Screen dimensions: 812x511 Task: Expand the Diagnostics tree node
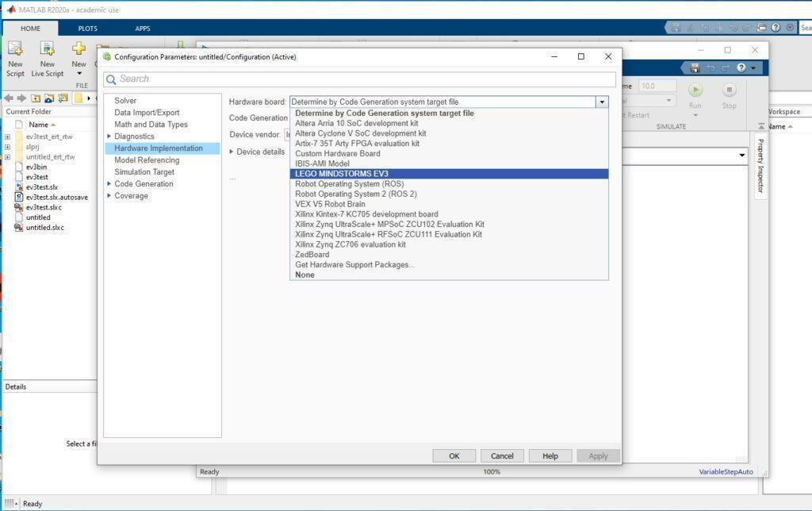tap(109, 136)
